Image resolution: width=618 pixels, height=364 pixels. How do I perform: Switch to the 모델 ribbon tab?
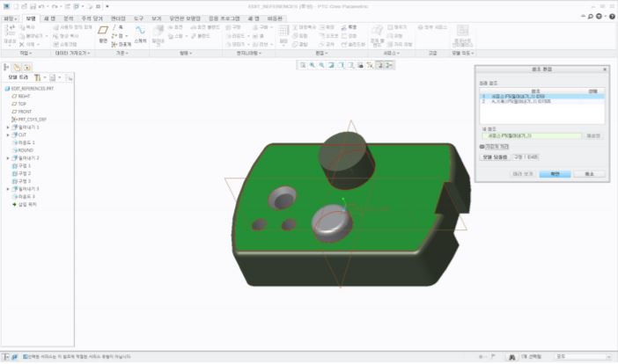tap(30, 18)
